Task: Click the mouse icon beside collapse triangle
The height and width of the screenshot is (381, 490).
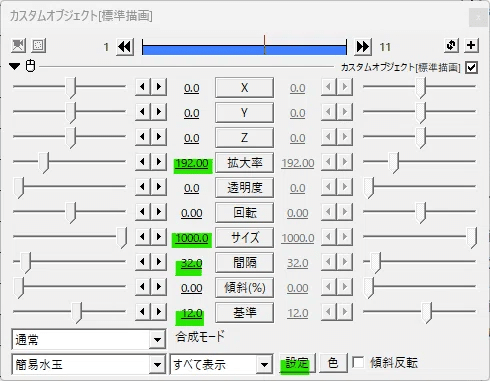Action: pyautogui.click(x=30, y=66)
